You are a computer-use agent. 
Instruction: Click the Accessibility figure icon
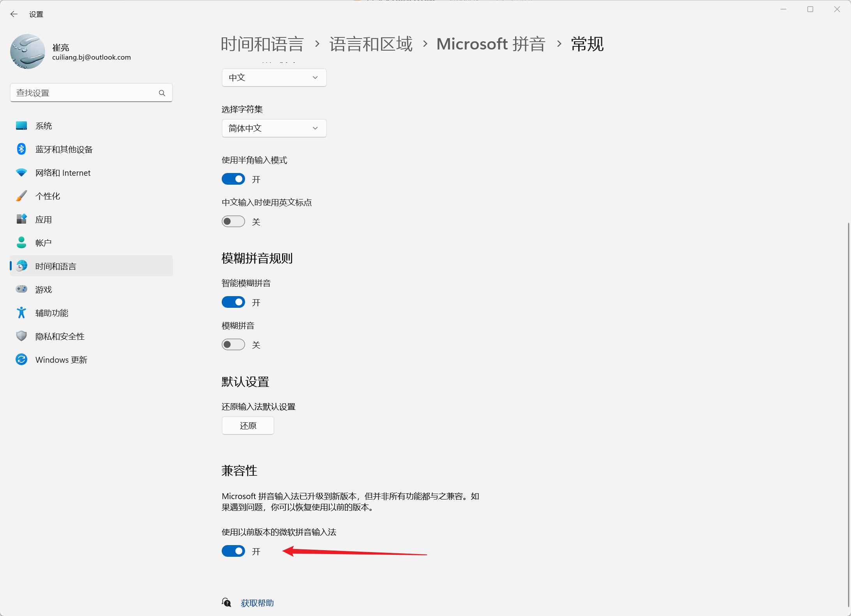coord(21,313)
